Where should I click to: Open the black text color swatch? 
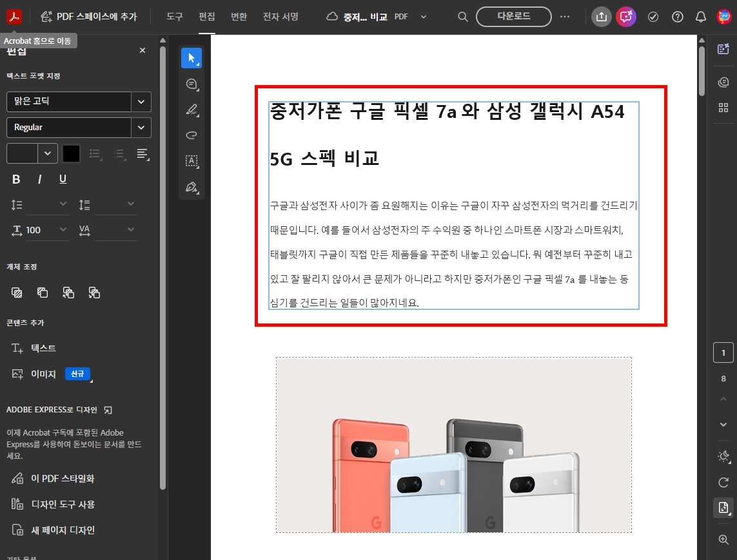click(x=71, y=153)
